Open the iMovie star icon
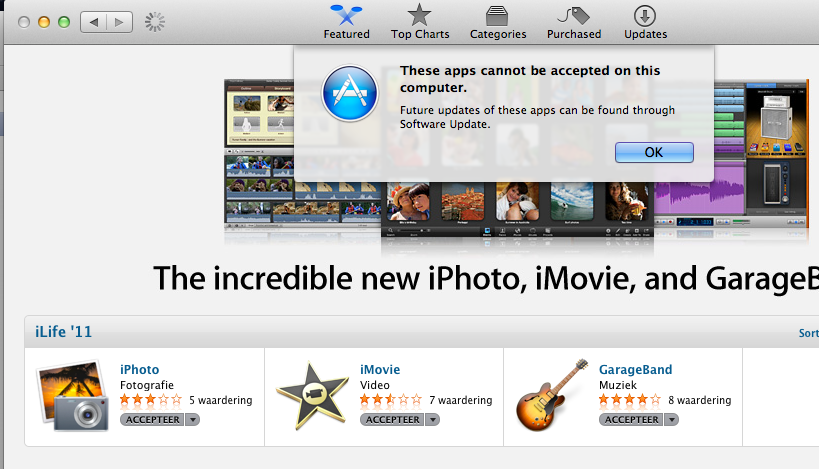 (312, 395)
